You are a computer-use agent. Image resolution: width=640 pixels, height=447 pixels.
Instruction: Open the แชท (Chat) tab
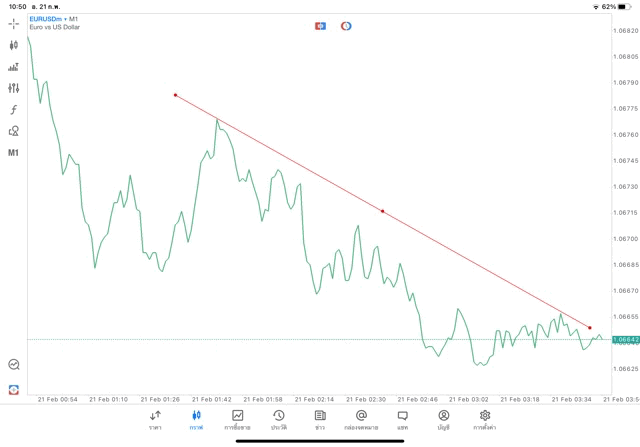pyautogui.click(x=402, y=419)
